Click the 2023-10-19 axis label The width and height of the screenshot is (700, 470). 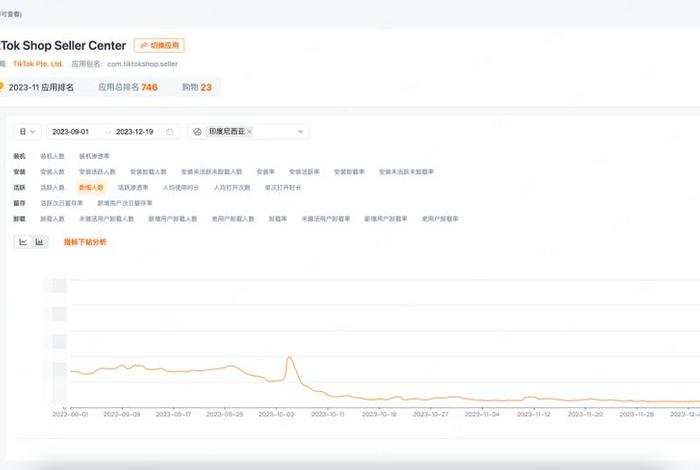click(x=379, y=414)
